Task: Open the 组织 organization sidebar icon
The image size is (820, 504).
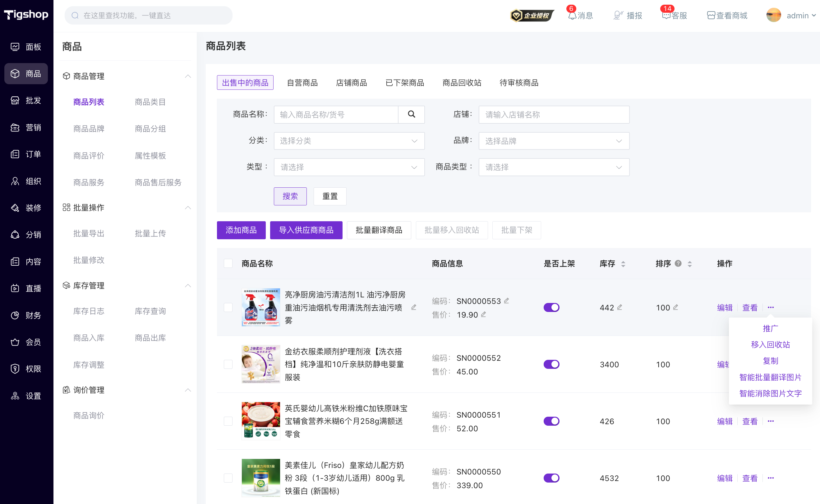Action: click(x=15, y=181)
